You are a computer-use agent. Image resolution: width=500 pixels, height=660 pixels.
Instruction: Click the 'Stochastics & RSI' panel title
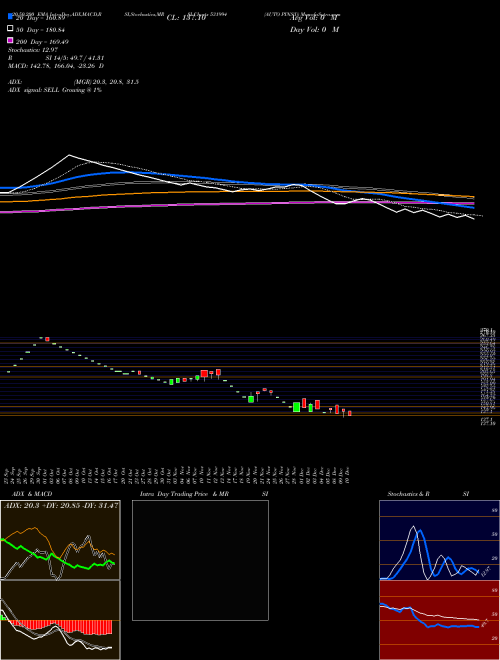tap(428, 494)
